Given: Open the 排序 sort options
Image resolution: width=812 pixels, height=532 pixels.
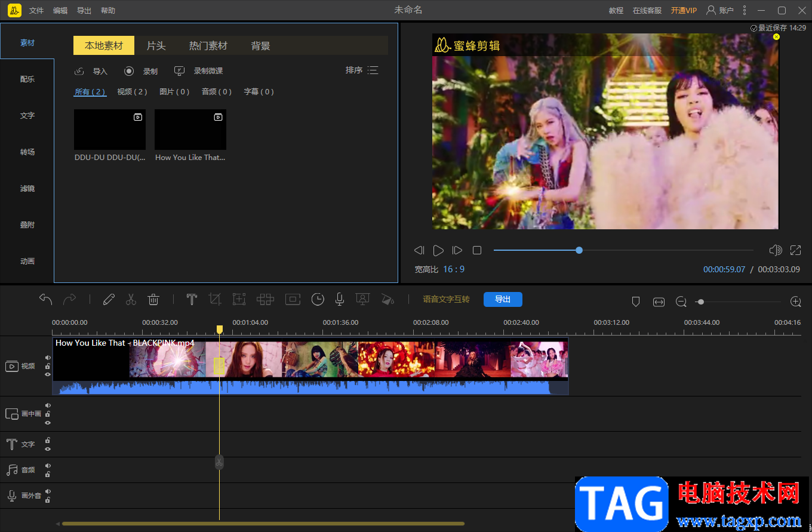Looking at the screenshot, I should [362, 70].
